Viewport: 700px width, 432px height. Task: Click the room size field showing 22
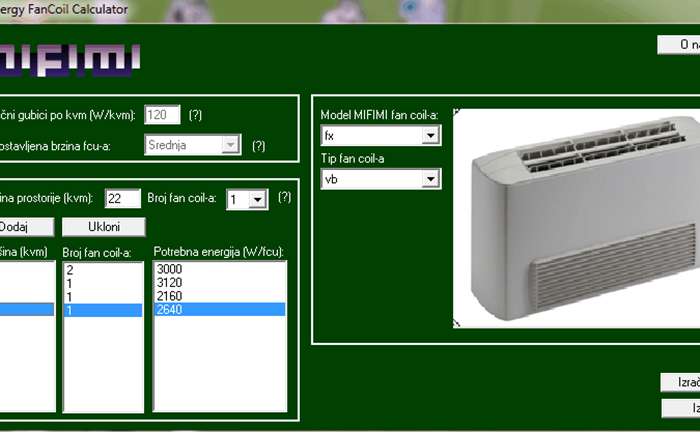click(122, 199)
